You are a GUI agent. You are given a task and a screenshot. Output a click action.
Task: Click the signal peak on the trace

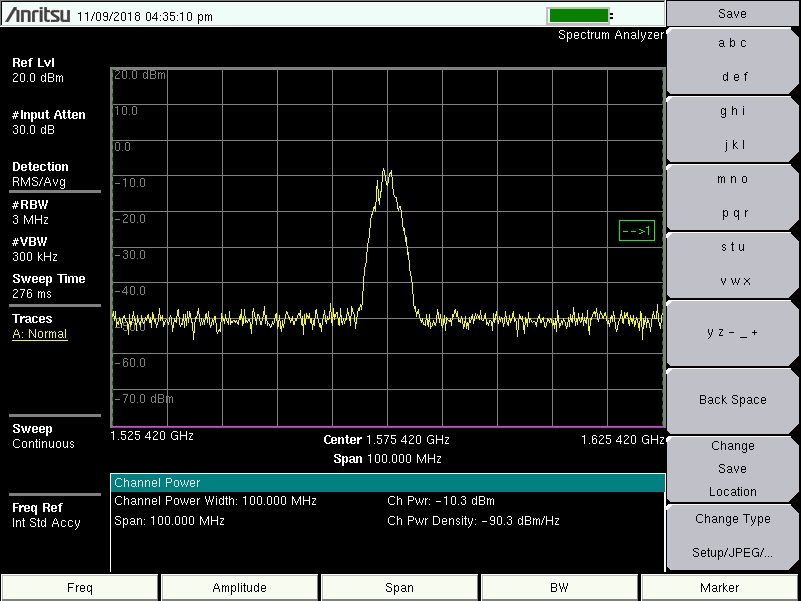tap(384, 170)
